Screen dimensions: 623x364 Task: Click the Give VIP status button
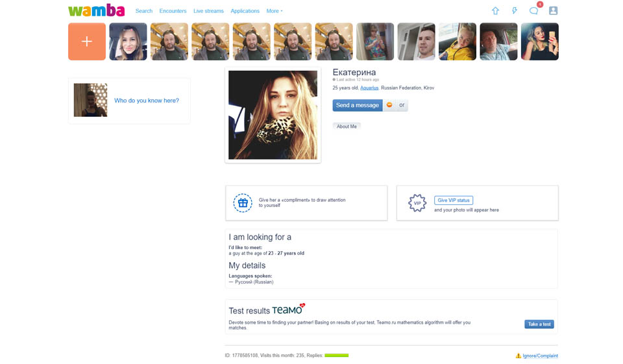pos(453,200)
